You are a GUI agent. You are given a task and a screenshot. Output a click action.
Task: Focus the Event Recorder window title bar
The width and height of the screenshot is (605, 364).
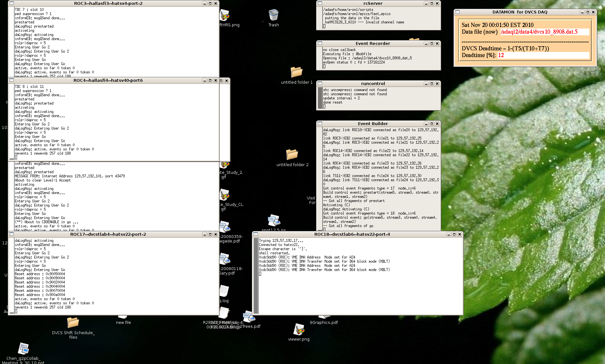(x=373, y=43)
